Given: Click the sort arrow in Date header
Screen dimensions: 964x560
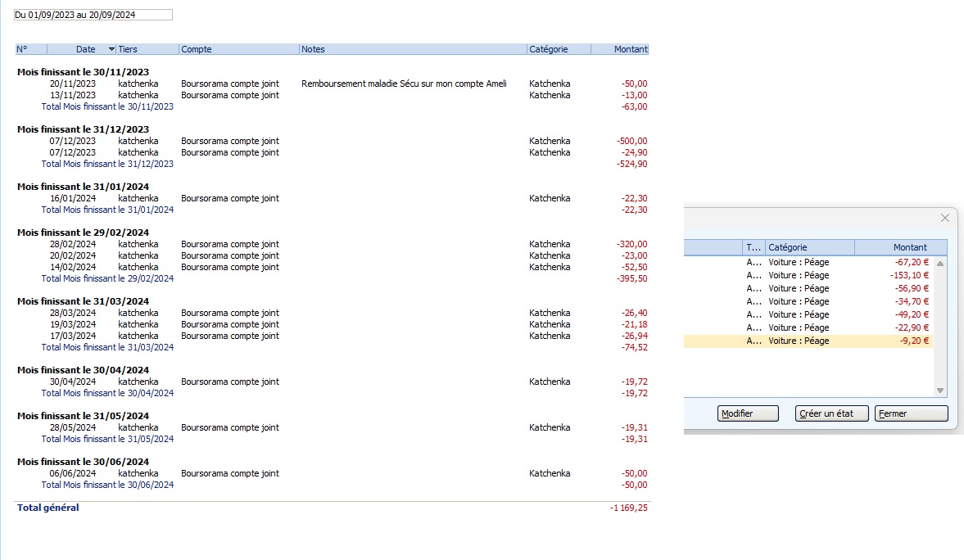Looking at the screenshot, I should click(111, 50).
